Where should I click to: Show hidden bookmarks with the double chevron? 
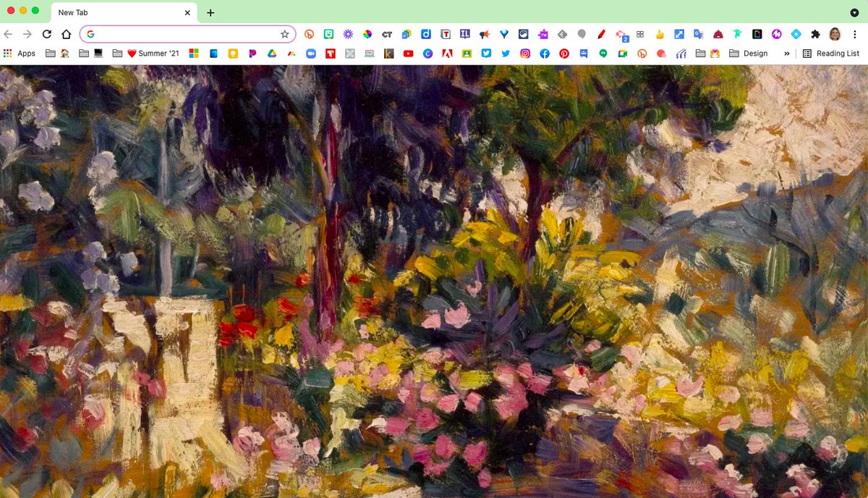(787, 54)
